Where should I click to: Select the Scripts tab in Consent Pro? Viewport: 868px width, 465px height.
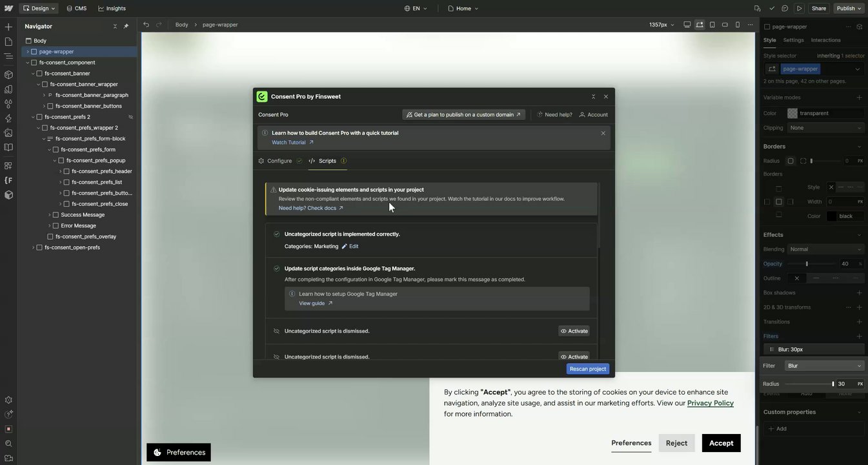tap(327, 161)
